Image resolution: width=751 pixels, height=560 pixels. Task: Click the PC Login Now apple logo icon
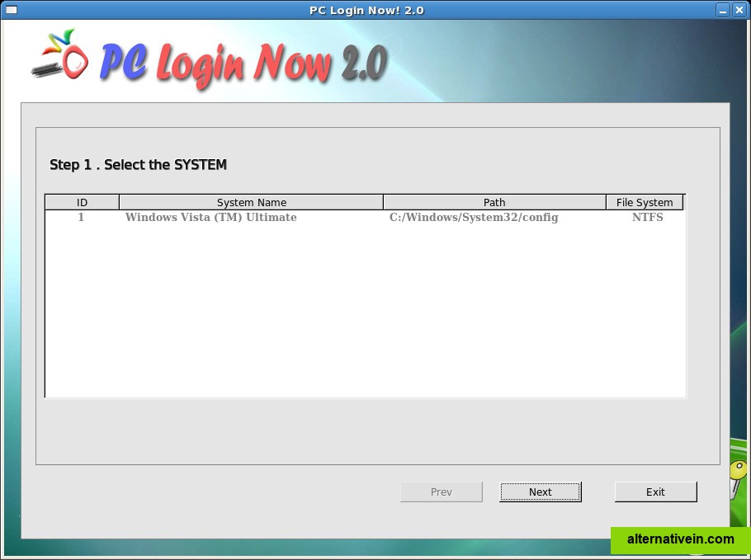(x=59, y=57)
